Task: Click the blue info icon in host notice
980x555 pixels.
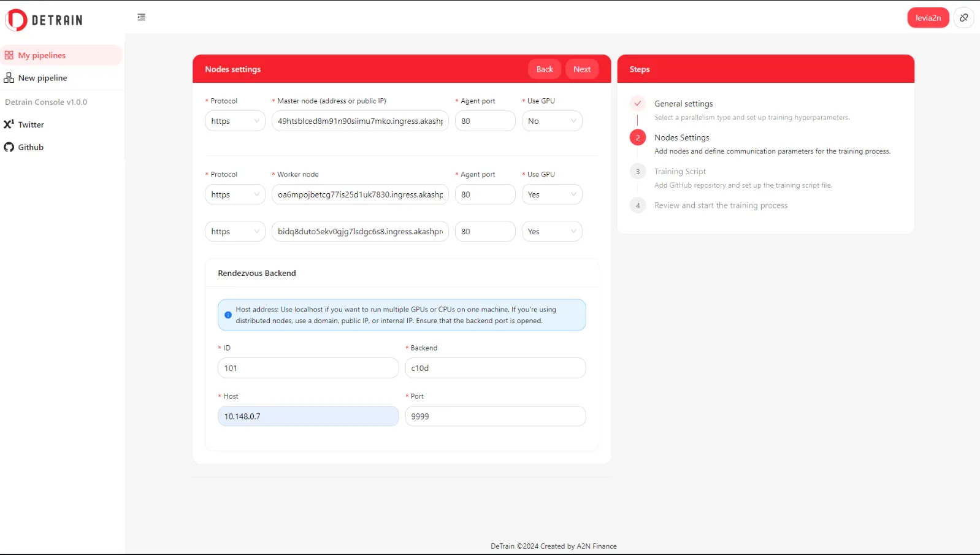Action: (228, 315)
